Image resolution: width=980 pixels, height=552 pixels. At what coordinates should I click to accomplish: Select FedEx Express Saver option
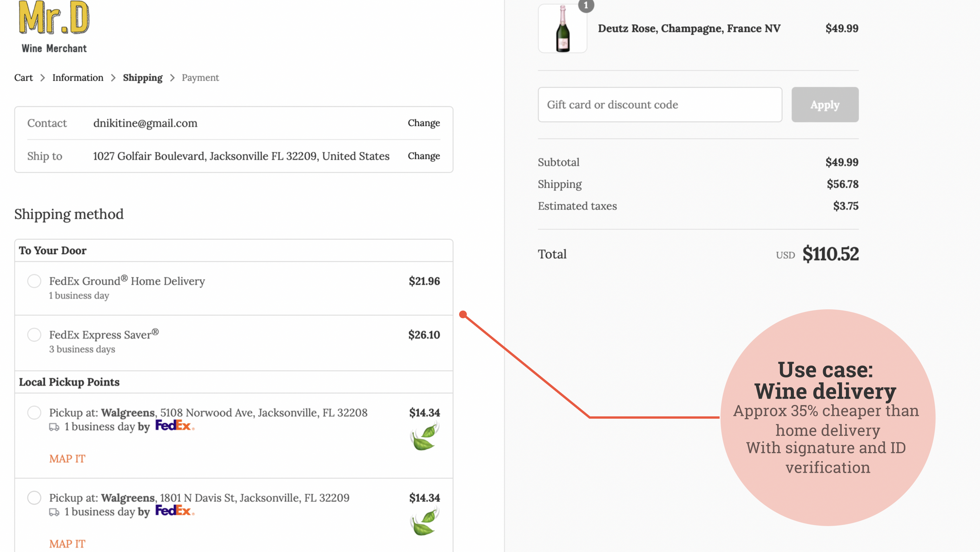34,335
